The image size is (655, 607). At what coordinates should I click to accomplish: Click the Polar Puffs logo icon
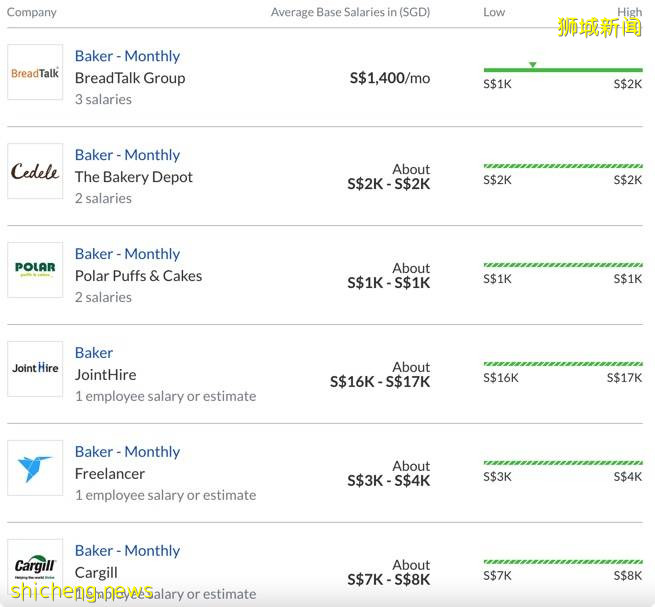35,270
